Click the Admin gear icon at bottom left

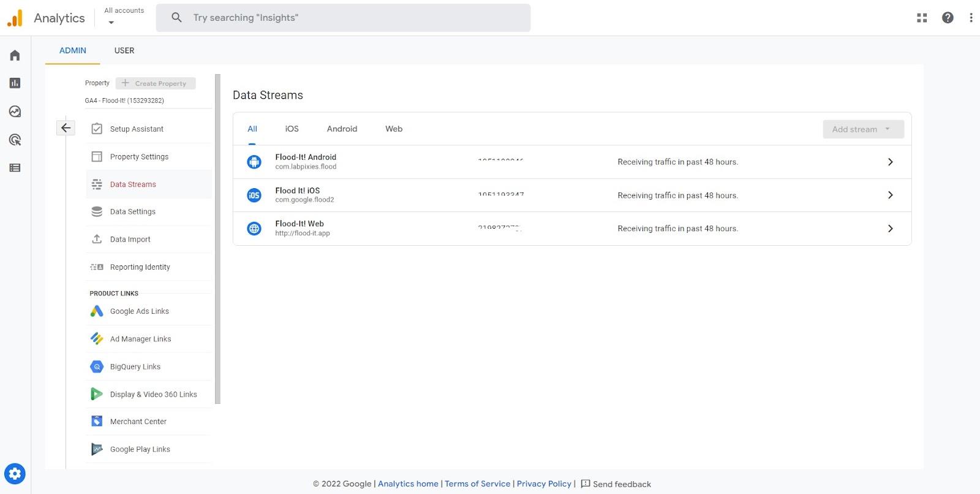(x=15, y=474)
